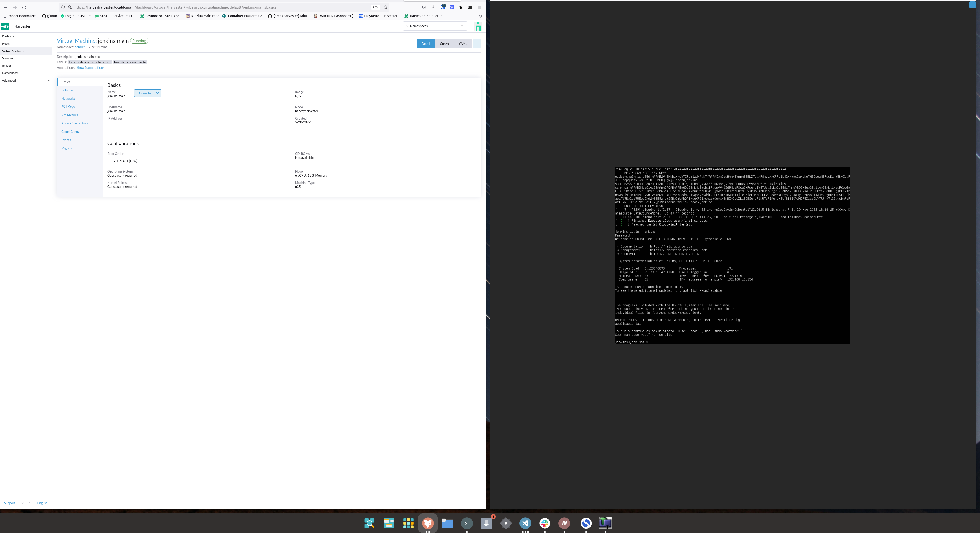This screenshot has width=980, height=533.
Task: Open Slack from the dock
Action: coord(545,524)
